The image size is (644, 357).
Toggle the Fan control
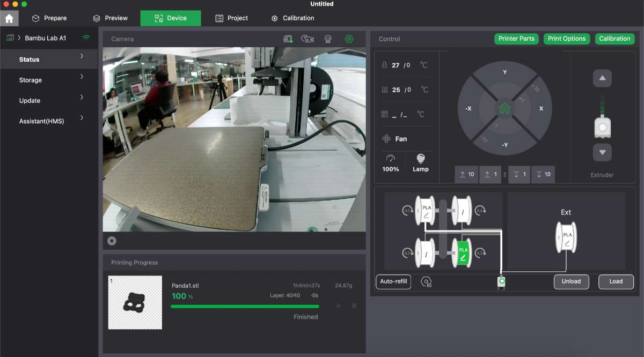click(x=395, y=139)
